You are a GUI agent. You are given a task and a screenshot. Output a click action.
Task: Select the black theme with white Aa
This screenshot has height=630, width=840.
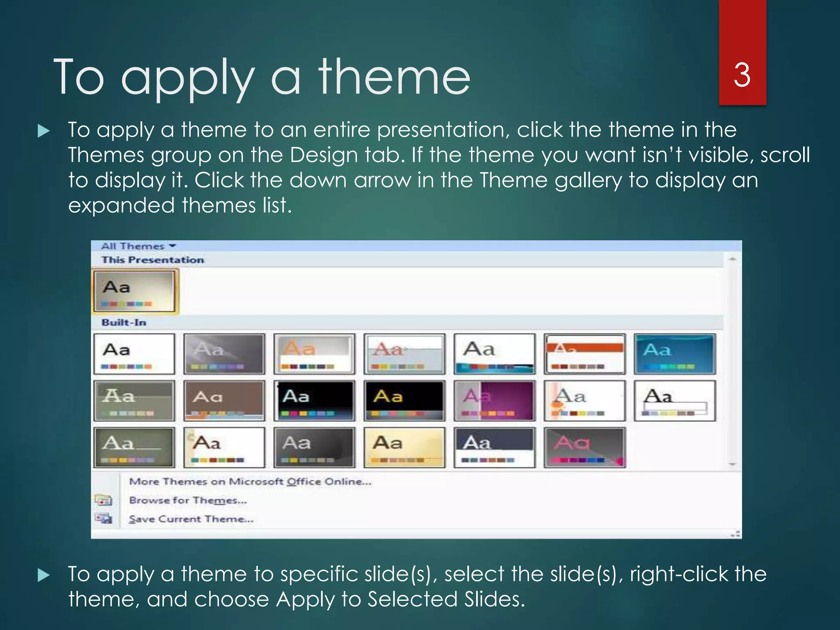click(314, 401)
